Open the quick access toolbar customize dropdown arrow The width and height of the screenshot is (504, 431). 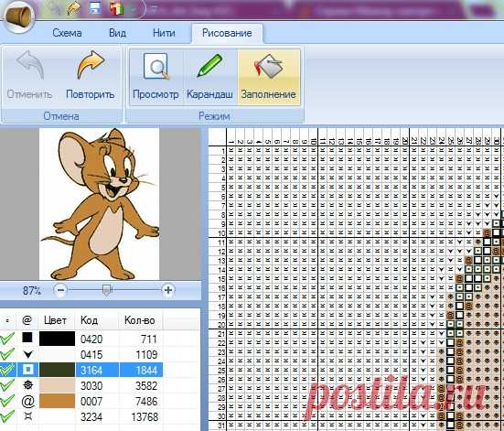[x=154, y=9]
